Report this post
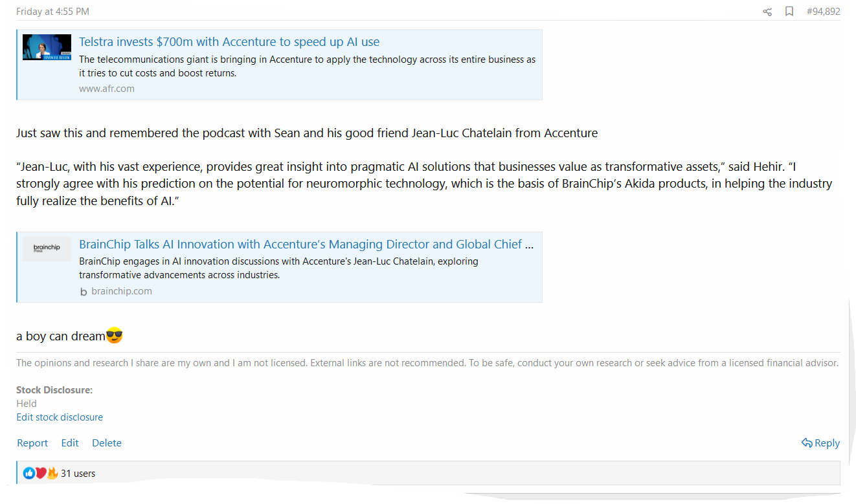 pos(32,443)
